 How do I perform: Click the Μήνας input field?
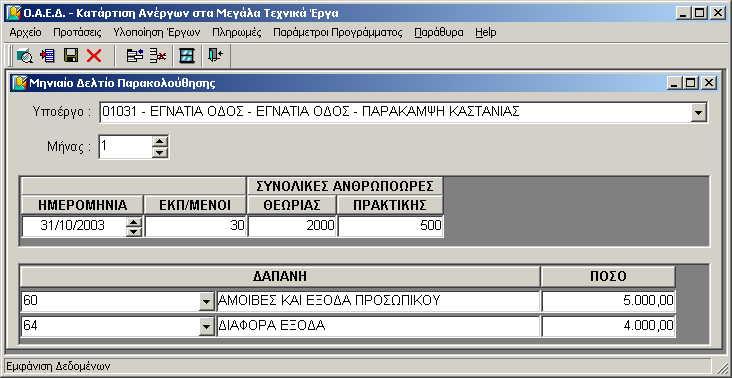[x=126, y=147]
